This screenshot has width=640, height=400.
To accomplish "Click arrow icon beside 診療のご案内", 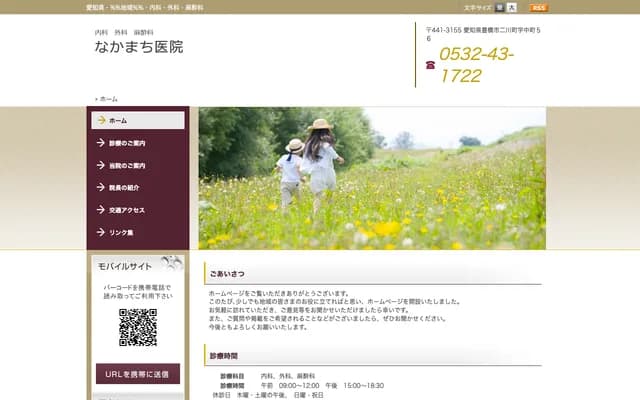I will (101, 143).
